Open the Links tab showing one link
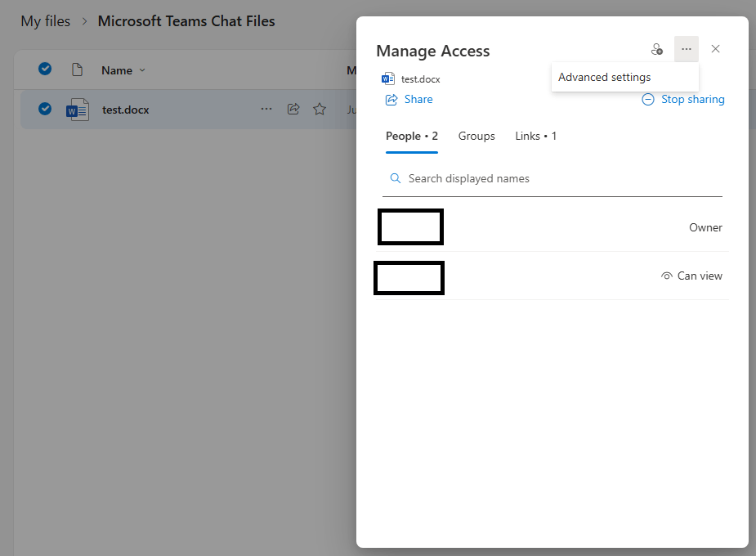Viewport: 756px width, 556px height. point(536,136)
